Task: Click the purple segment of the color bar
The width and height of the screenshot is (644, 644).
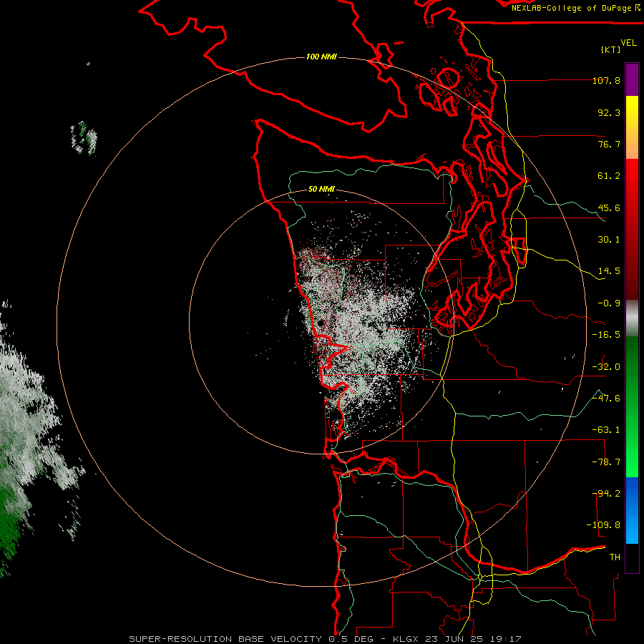Action: [x=632, y=79]
